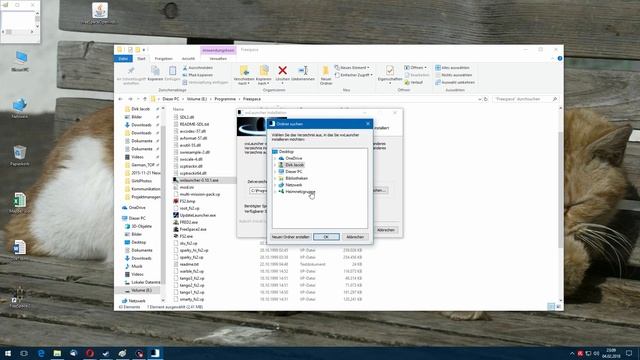The height and width of the screenshot is (360, 640).
Task: Click Verlauf in the ribbon
Action: point(414,82)
